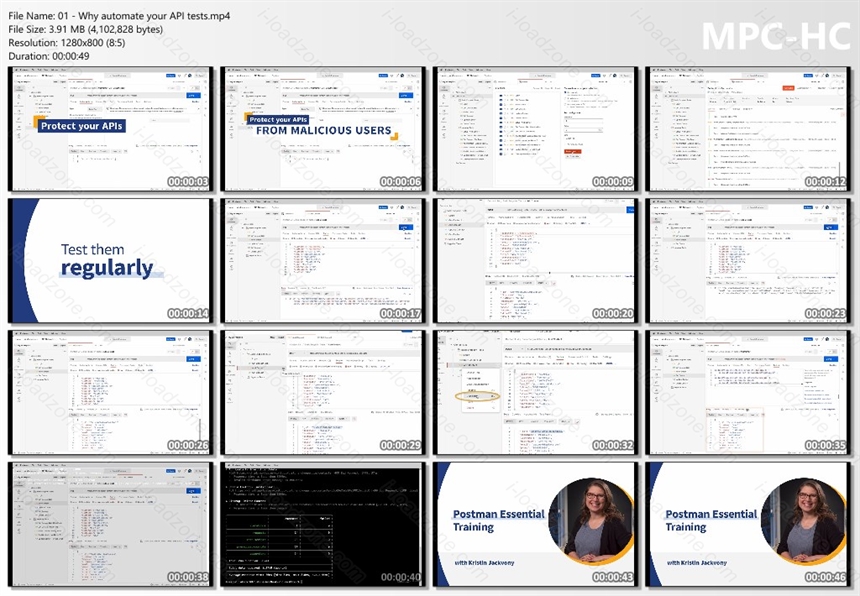This screenshot has width=860, height=596.
Task: Click the 'Protect your APIs' banner in first frame
Action: coord(82,126)
